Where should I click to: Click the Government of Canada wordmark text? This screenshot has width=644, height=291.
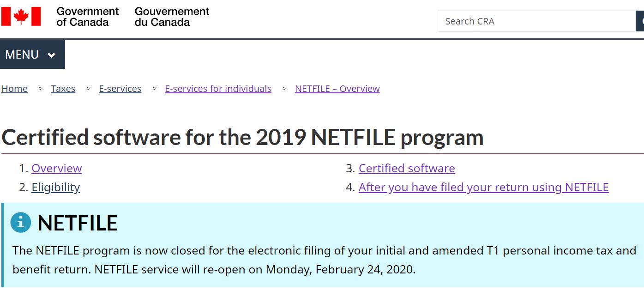87,16
